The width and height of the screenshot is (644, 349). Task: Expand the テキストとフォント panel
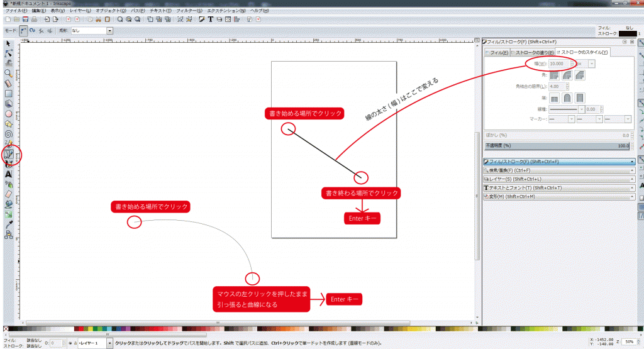[559, 187]
